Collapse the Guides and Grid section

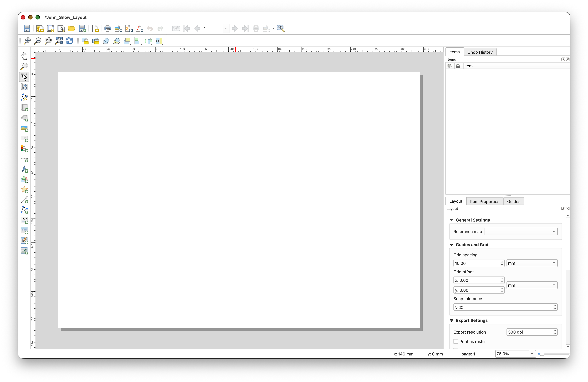click(452, 245)
